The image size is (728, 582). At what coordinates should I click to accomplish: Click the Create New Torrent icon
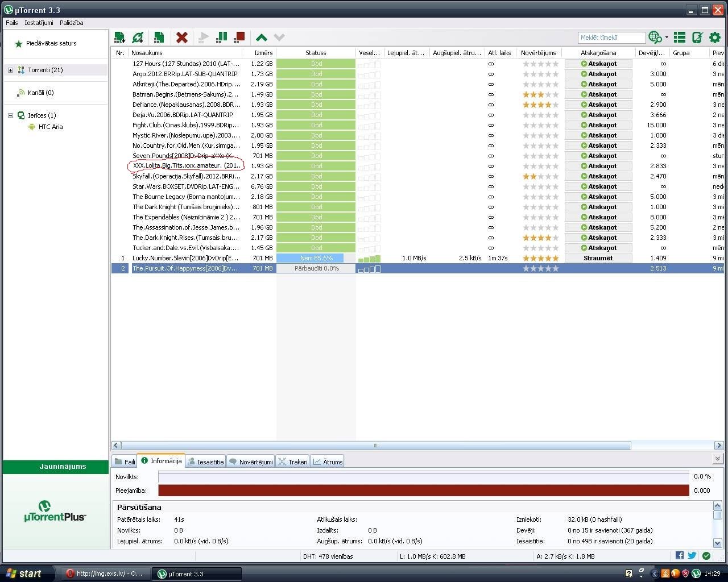(159, 38)
